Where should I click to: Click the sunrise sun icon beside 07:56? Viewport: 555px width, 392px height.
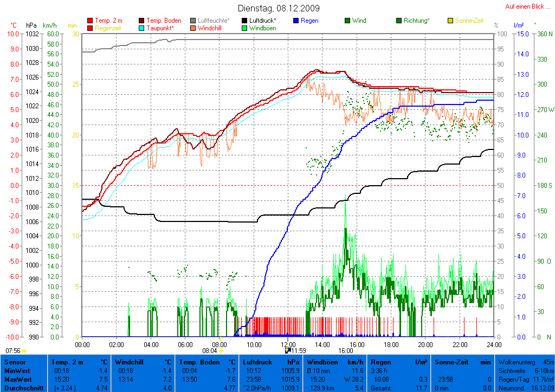pos(24,351)
